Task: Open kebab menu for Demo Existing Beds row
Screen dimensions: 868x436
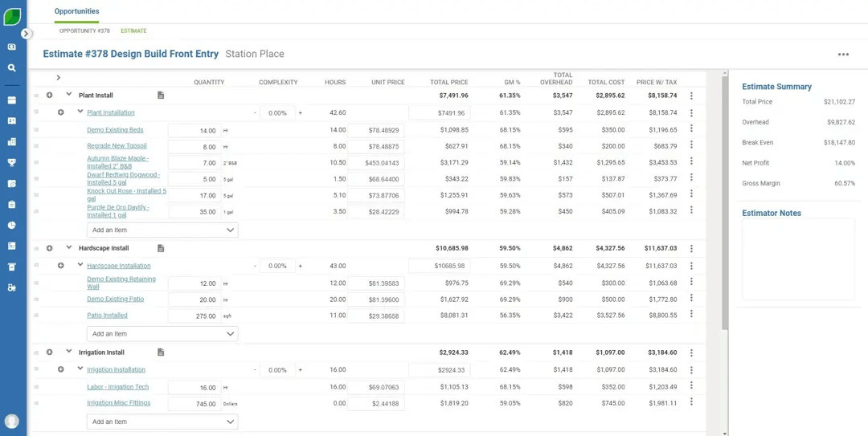Action: tap(691, 128)
